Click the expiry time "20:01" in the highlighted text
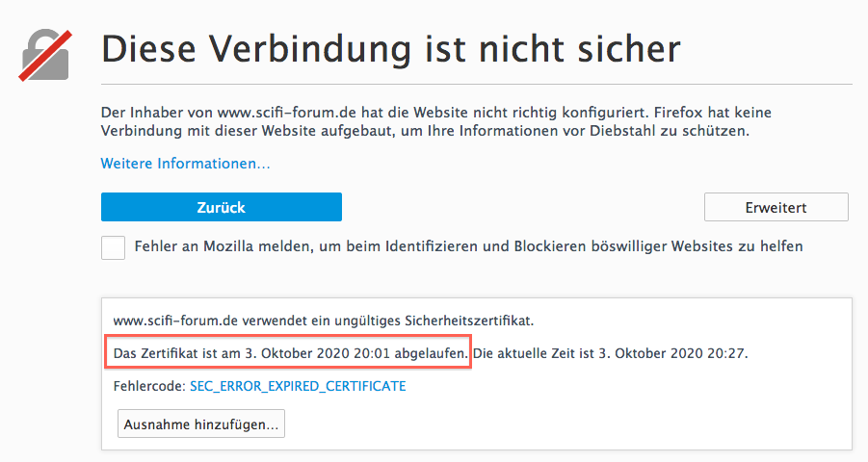The width and height of the screenshot is (868, 462). click(372, 353)
